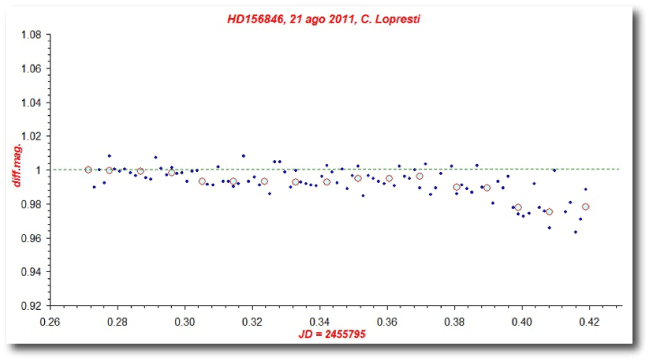This screenshot has width=650, height=361.
Task: Select the first open-circle marker at the left
Action: [x=88, y=170]
